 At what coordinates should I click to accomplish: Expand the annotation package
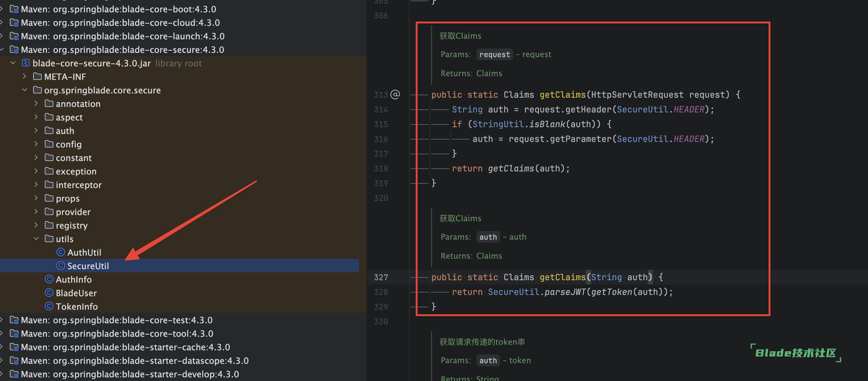36,104
